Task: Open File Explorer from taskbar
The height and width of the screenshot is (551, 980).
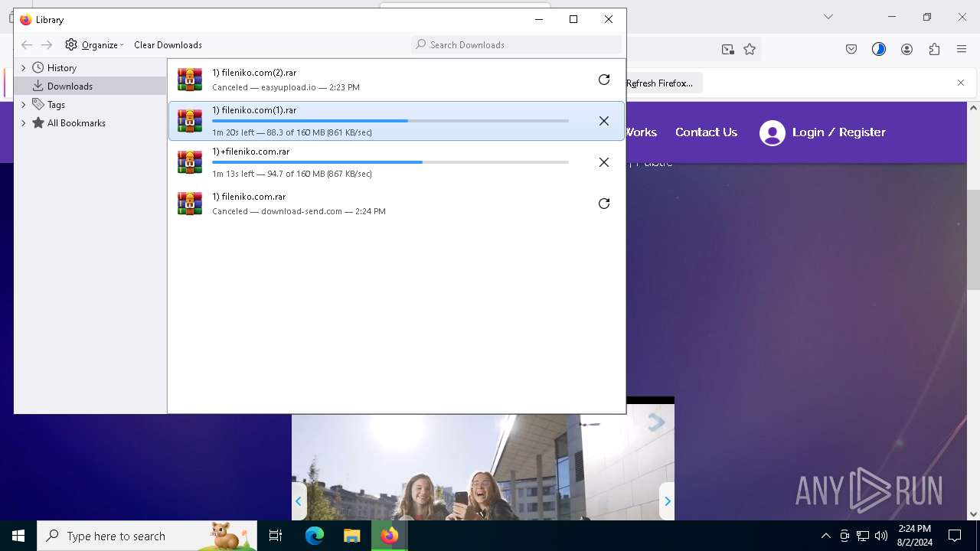Action: [x=351, y=536]
